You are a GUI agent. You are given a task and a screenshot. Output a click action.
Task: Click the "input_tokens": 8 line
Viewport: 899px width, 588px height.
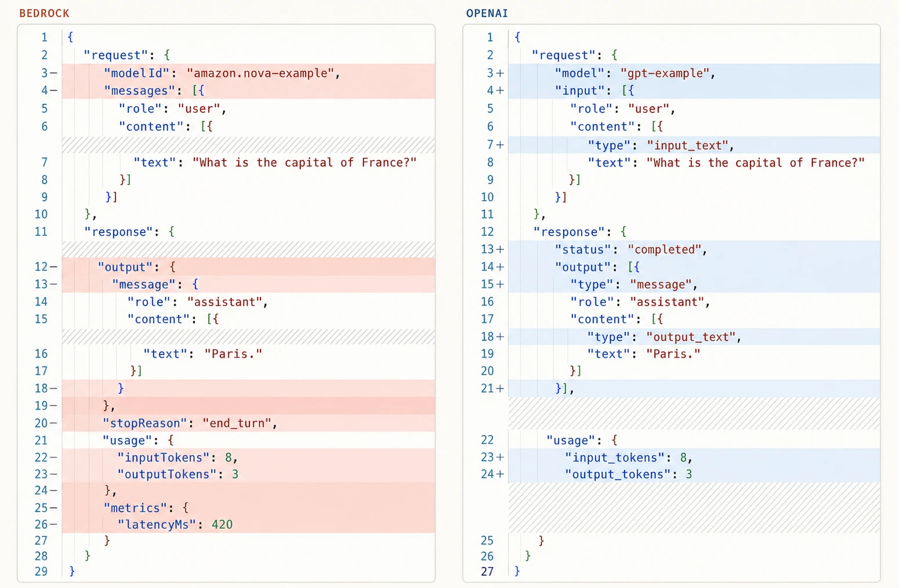coord(694,458)
